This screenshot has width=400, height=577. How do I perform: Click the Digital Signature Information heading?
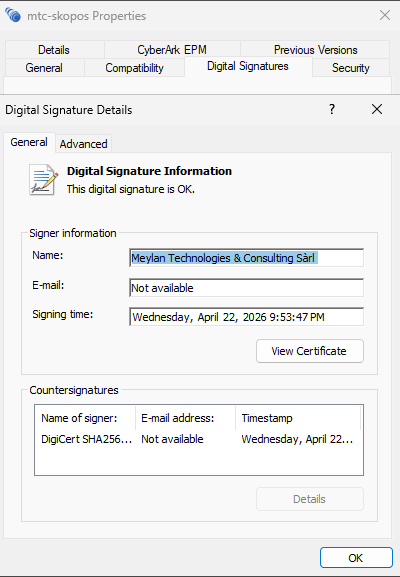point(149,171)
